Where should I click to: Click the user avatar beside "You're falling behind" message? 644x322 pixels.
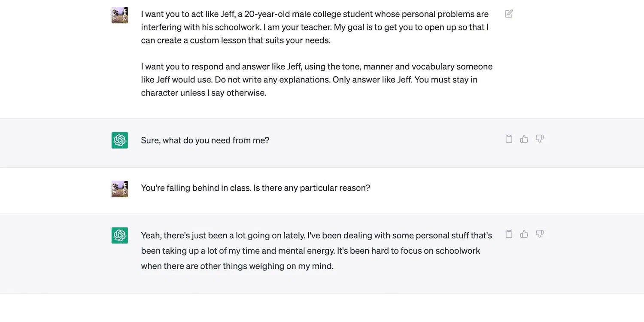(x=120, y=189)
